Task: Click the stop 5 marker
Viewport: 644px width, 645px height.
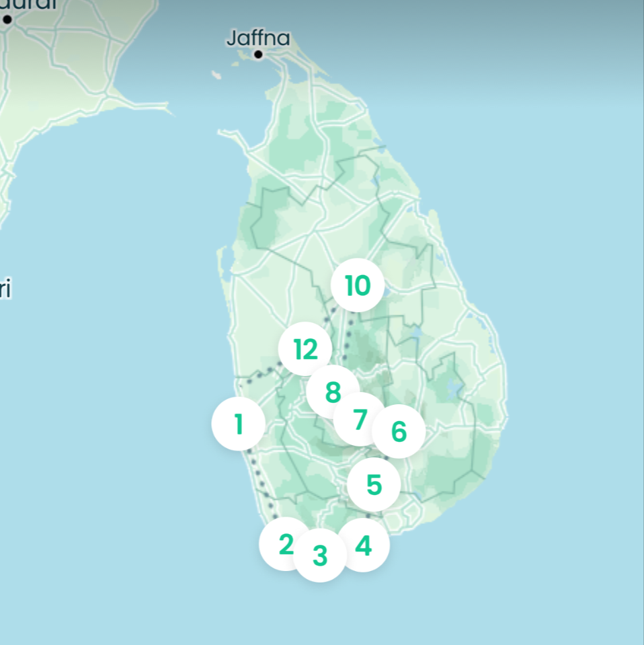Action: point(374,484)
